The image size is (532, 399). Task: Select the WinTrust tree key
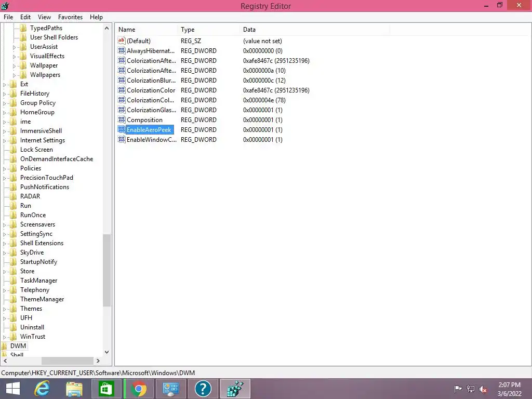click(33, 337)
